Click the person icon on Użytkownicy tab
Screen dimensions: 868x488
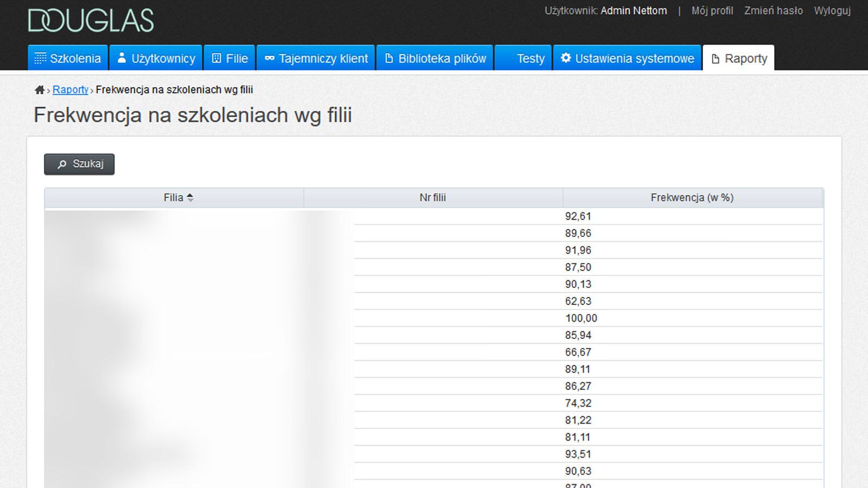click(122, 58)
